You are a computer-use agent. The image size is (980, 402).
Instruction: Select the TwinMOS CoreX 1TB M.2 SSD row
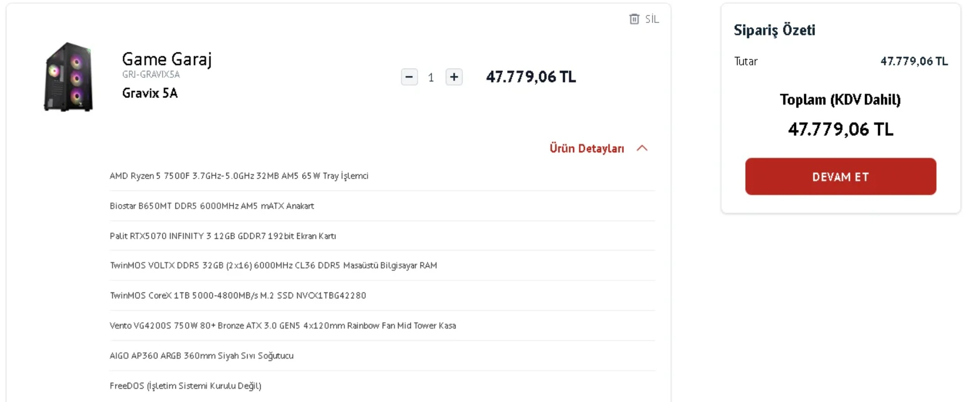382,296
